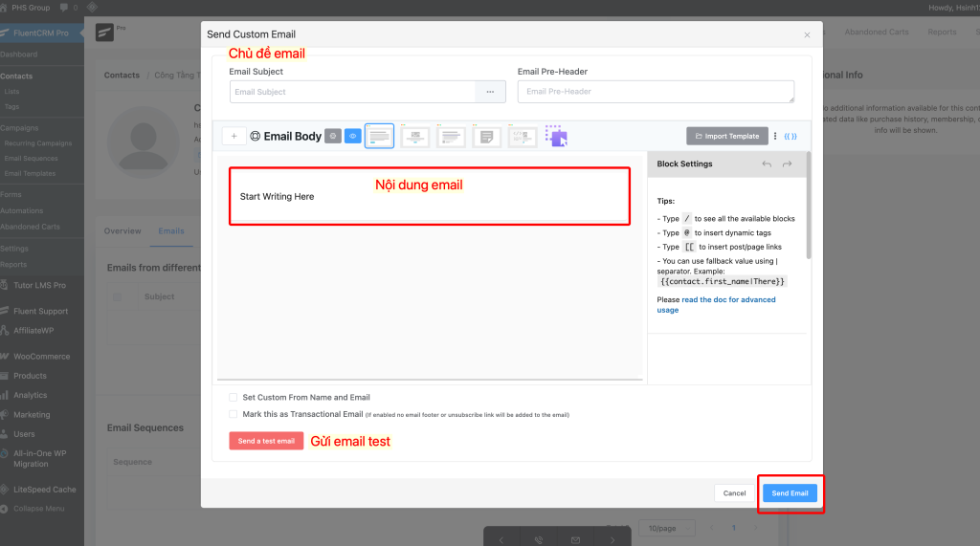Click the Email Subject input field

[352, 92]
